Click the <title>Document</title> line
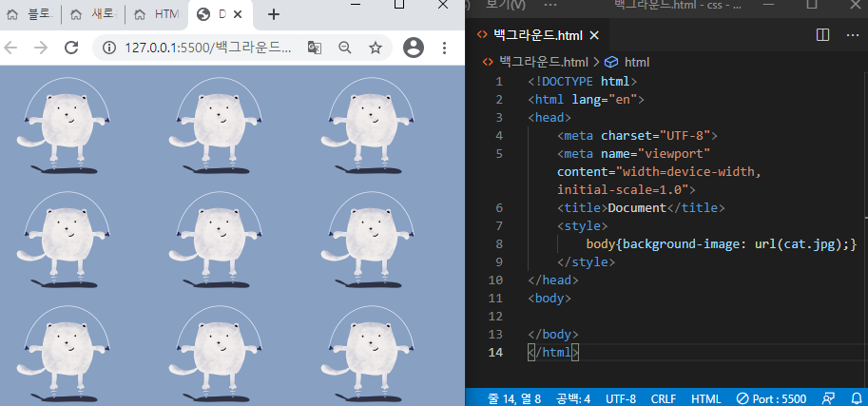The image size is (868, 406). click(x=641, y=207)
